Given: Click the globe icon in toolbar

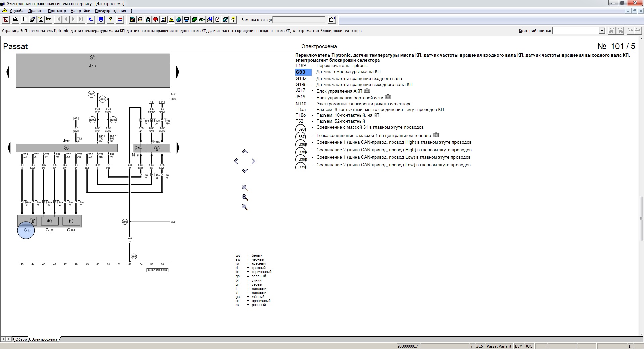Looking at the screenshot, I should click(x=178, y=19).
